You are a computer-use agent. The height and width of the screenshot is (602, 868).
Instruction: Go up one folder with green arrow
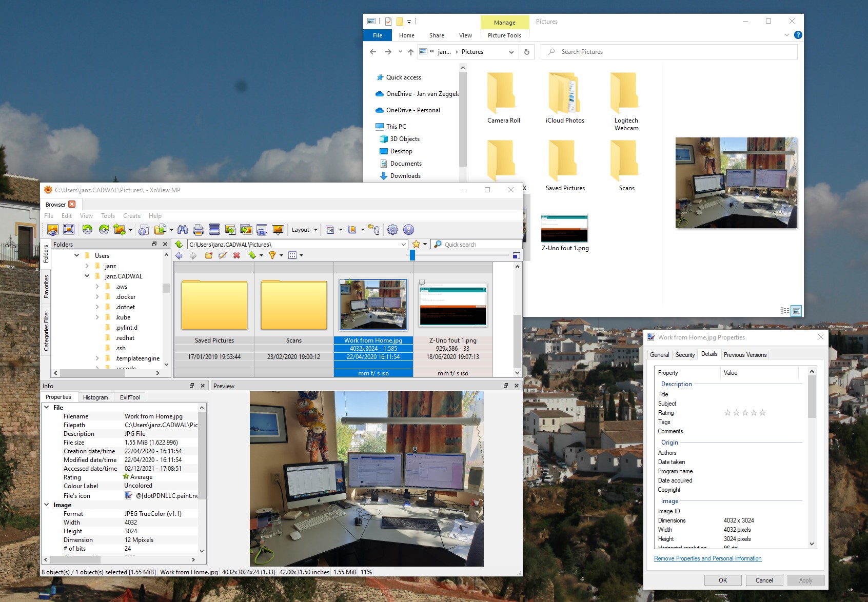[179, 245]
